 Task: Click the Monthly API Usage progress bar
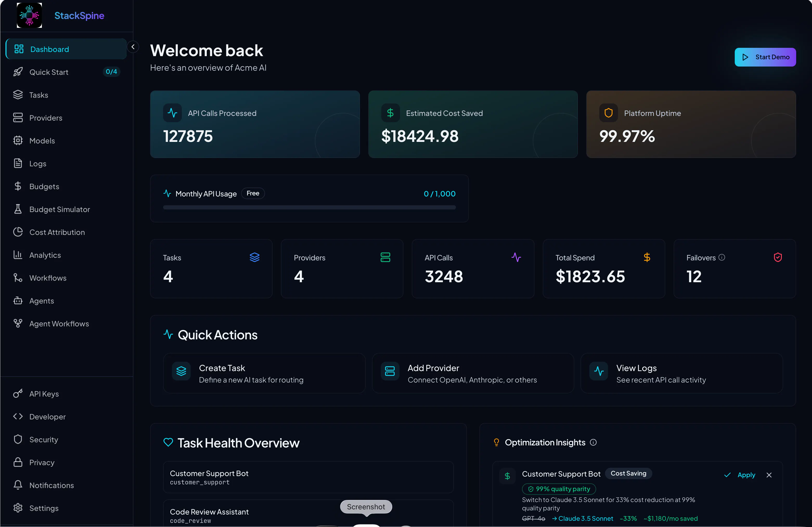tap(309, 207)
